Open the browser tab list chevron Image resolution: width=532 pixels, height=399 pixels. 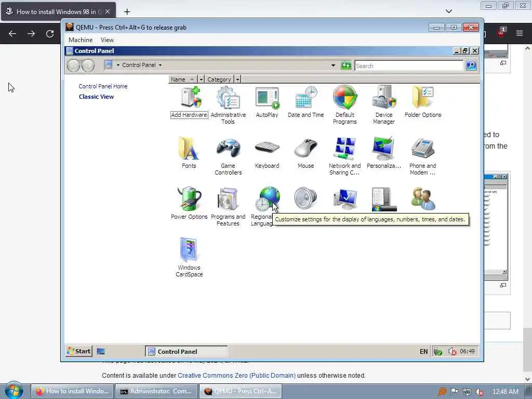tap(448, 11)
